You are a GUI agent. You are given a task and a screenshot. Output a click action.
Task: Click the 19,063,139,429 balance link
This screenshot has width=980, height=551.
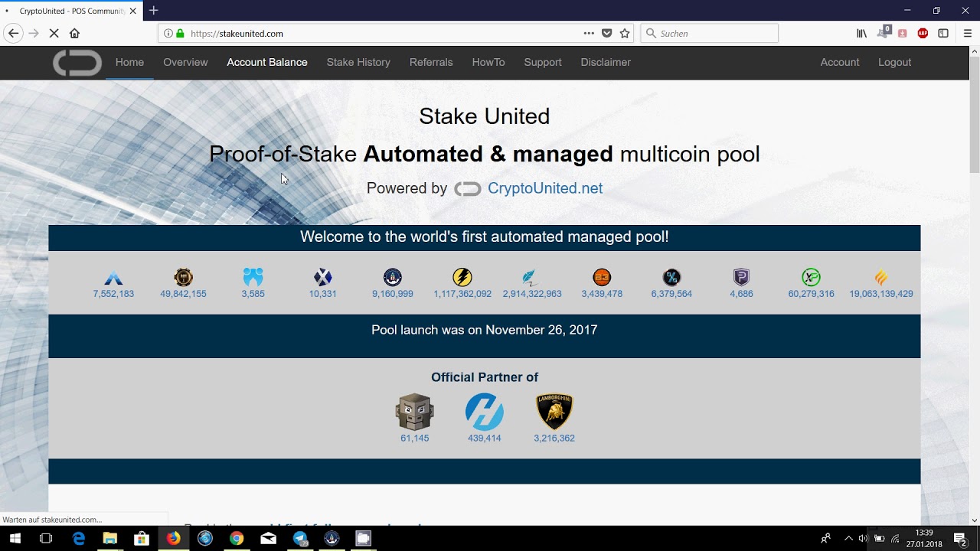coord(881,294)
